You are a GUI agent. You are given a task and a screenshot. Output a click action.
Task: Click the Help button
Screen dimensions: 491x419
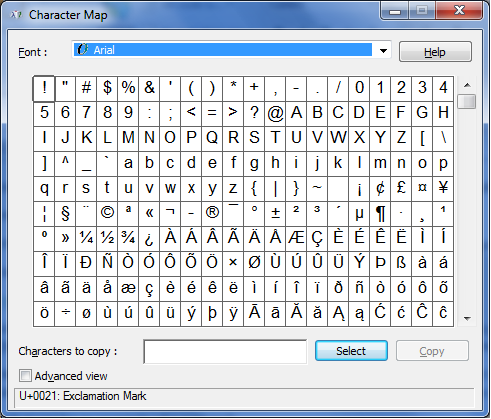(435, 52)
